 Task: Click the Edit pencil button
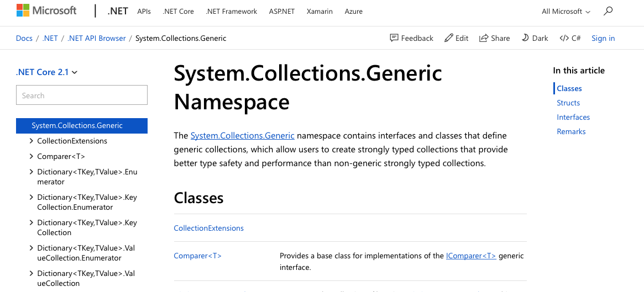(456, 38)
